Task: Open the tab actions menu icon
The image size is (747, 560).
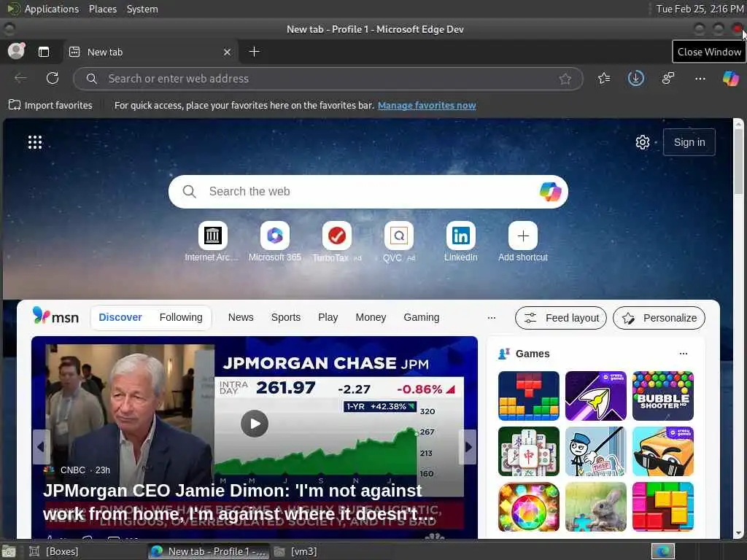Action: point(43,52)
